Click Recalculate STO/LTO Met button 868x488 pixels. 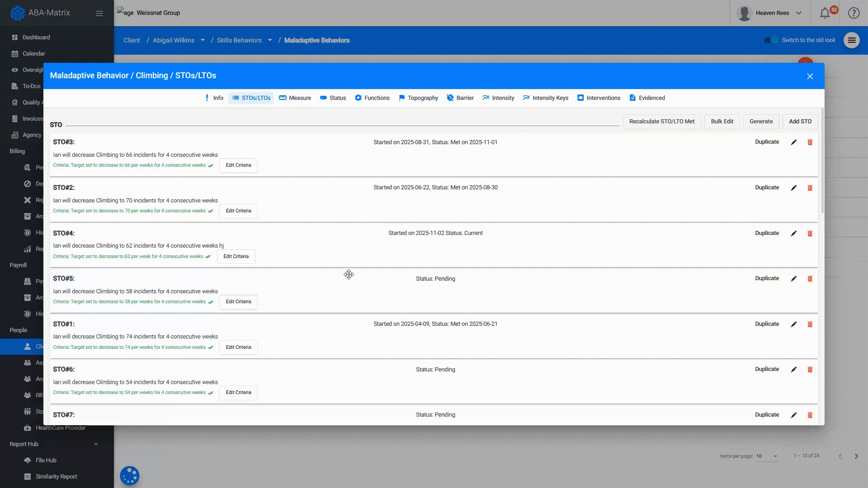pos(661,122)
